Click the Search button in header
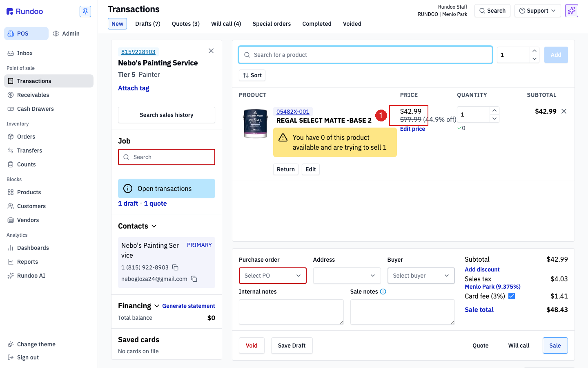Screen dimensions: 588x368 tap(492, 11)
